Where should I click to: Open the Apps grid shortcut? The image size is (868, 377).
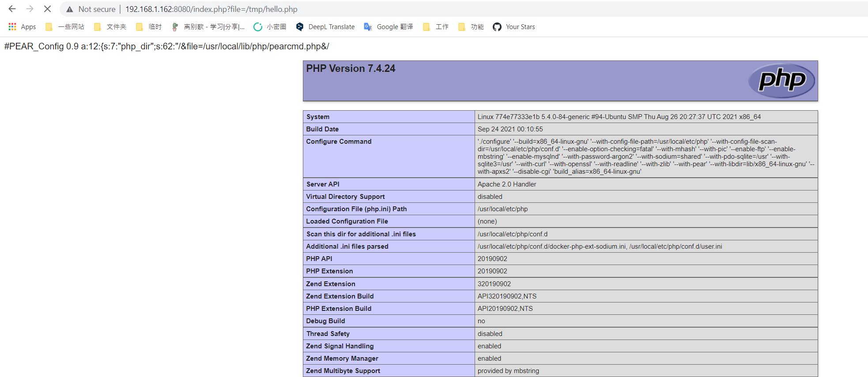[x=22, y=27]
